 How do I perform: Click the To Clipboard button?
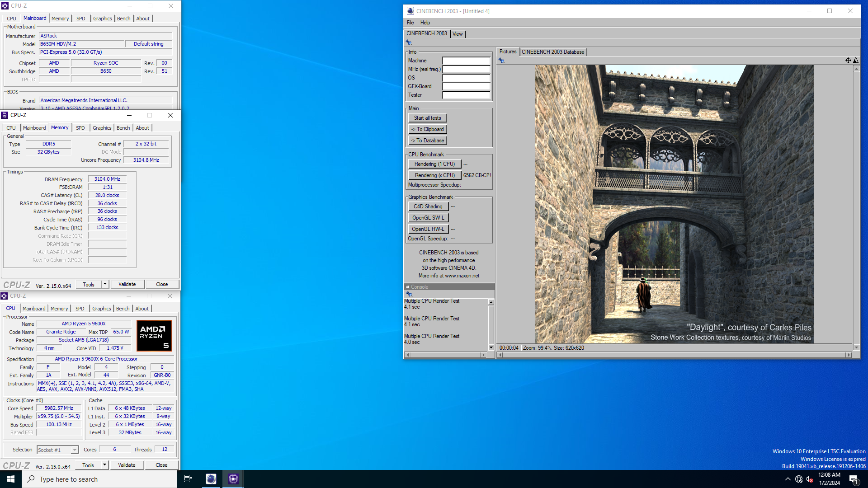coord(427,129)
